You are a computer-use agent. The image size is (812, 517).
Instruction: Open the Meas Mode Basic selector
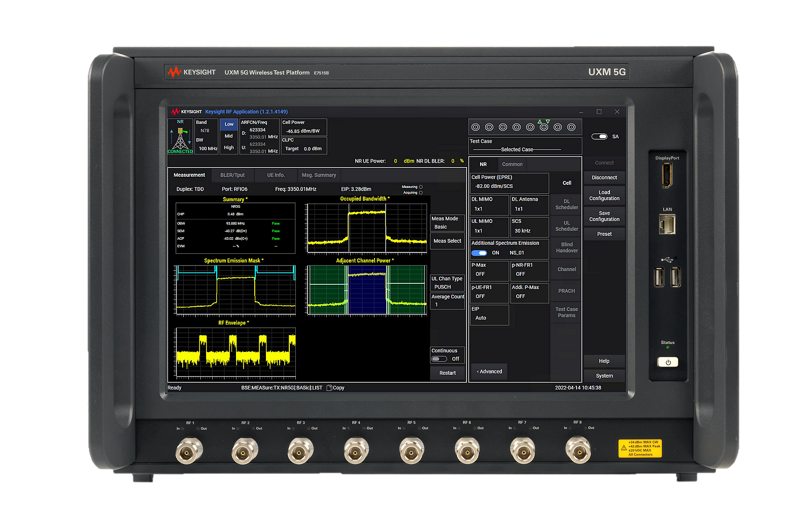[x=447, y=223]
